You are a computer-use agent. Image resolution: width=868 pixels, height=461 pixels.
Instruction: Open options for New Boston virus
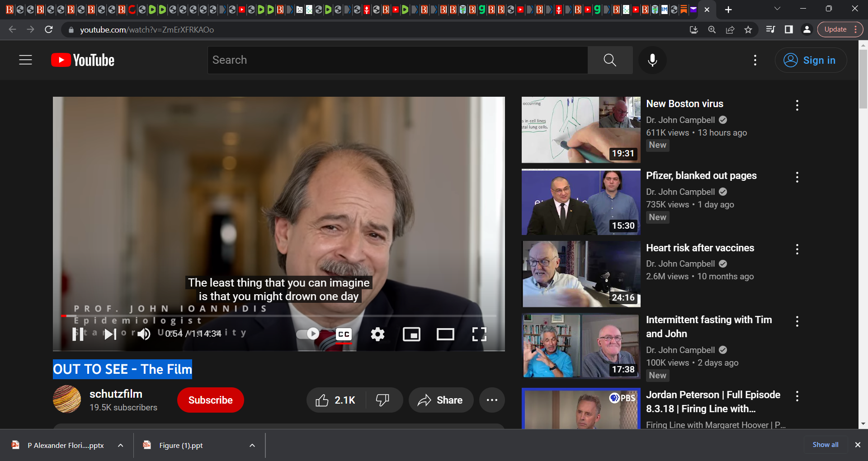pyautogui.click(x=797, y=105)
